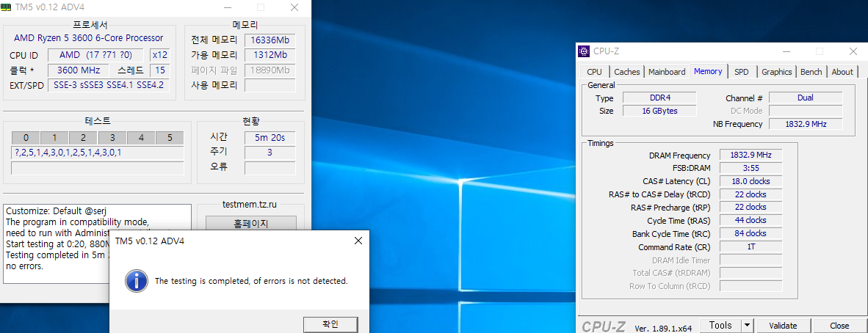Screen dimensions: 868x333
Task: Click the thread count value 15
Action: click(x=159, y=70)
